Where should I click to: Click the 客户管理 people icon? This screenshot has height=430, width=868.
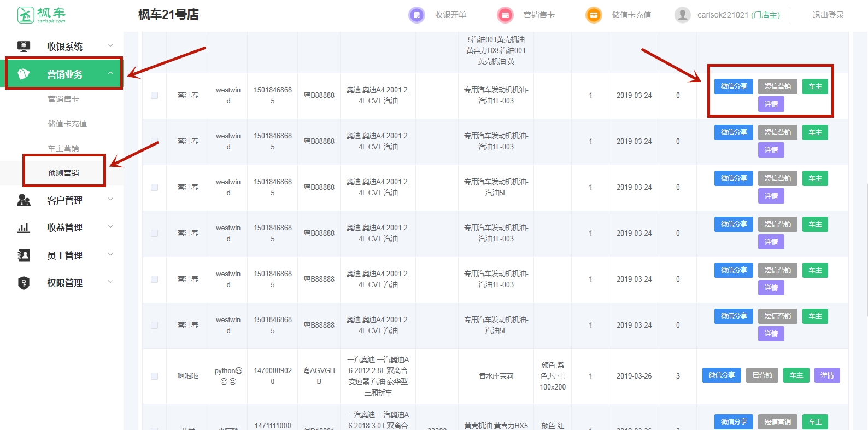click(x=24, y=200)
